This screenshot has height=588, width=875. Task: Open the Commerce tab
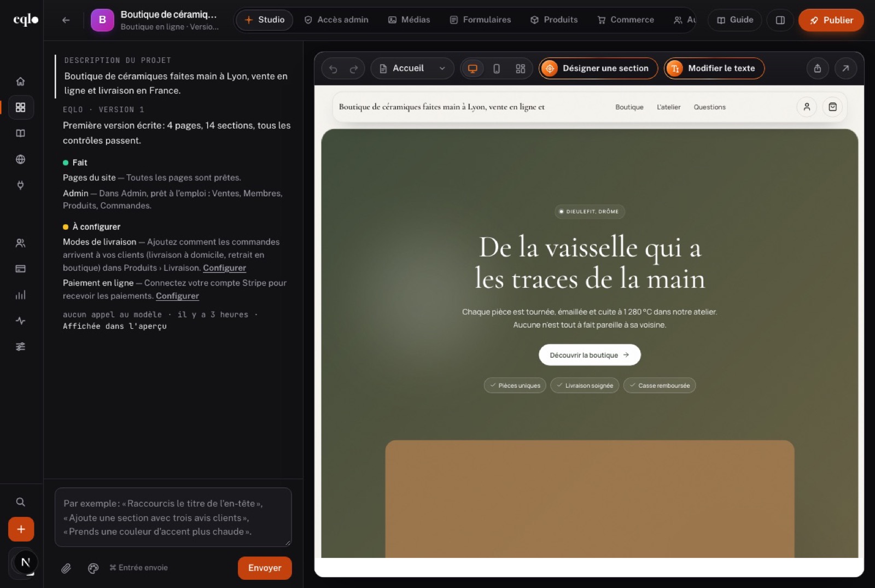[x=626, y=20]
